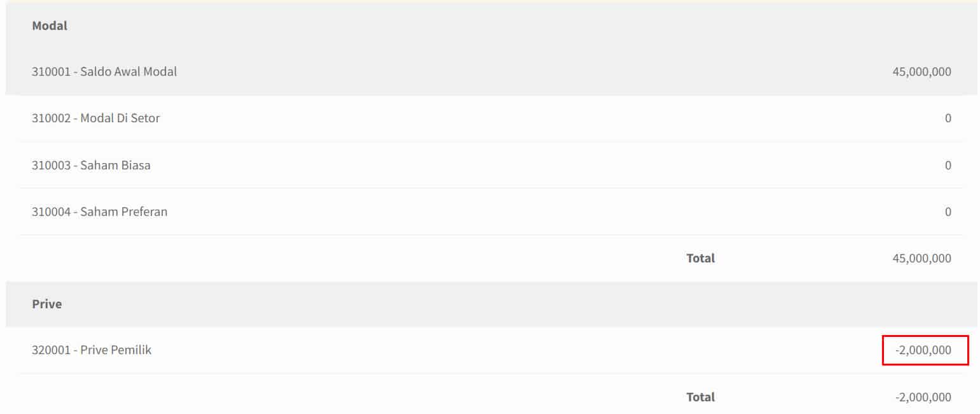This screenshot has height=414, width=980.
Task: Click the Prive total -2,000,000 value
Action: (923, 397)
